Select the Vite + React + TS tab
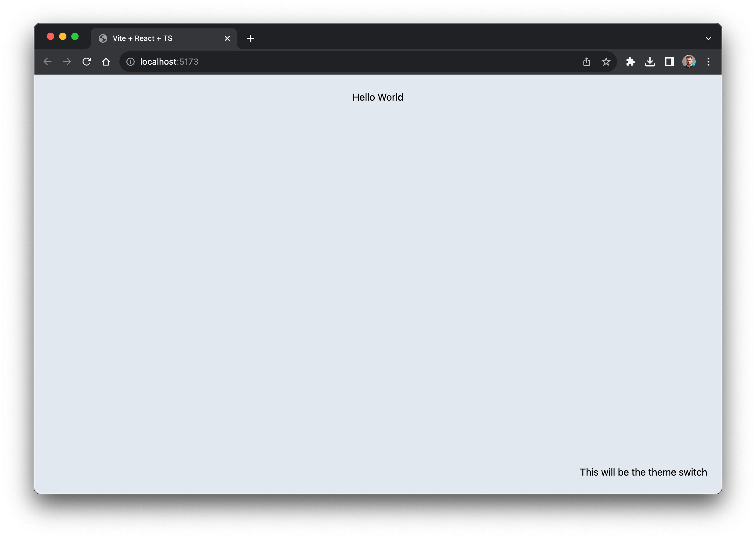Image resolution: width=756 pixels, height=539 pixels. [164, 38]
